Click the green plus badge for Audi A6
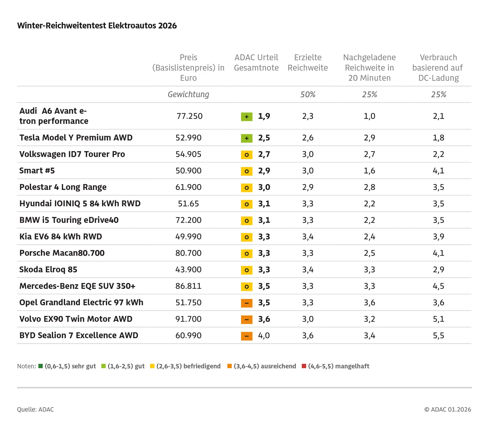489x448 pixels. pos(246,117)
